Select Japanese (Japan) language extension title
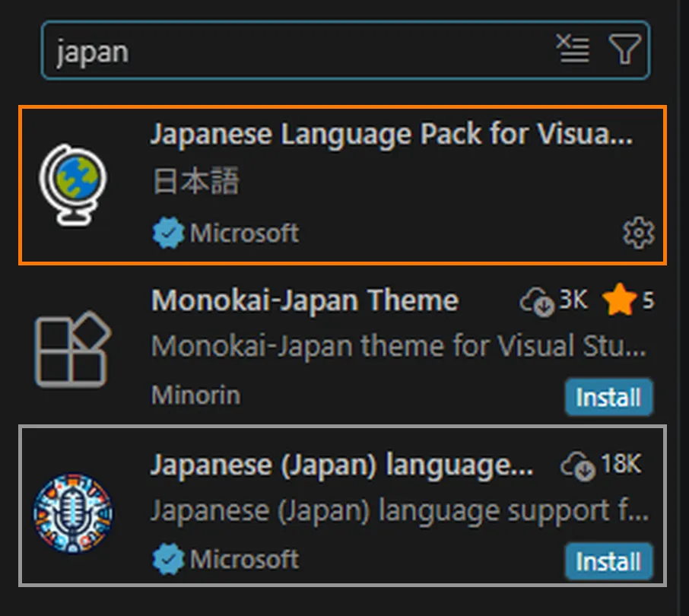 (341, 465)
